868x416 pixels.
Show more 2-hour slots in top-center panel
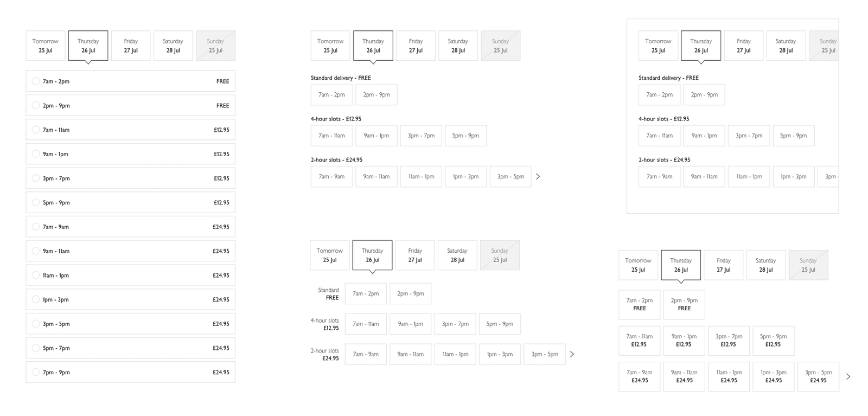(538, 176)
